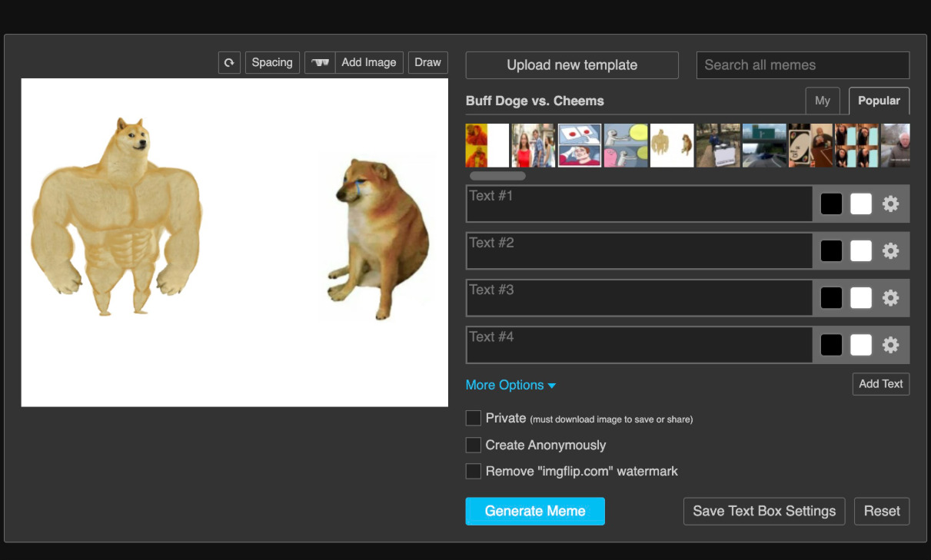Screen dimensions: 931x560
Task: Enable the Private checkbox
Action: [474, 419]
